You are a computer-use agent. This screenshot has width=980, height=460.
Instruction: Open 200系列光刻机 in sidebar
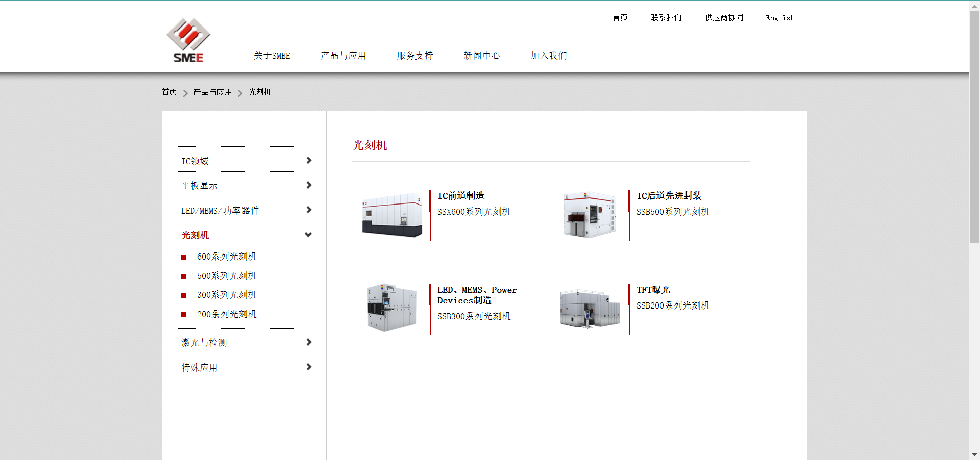[x=227, y=314]
